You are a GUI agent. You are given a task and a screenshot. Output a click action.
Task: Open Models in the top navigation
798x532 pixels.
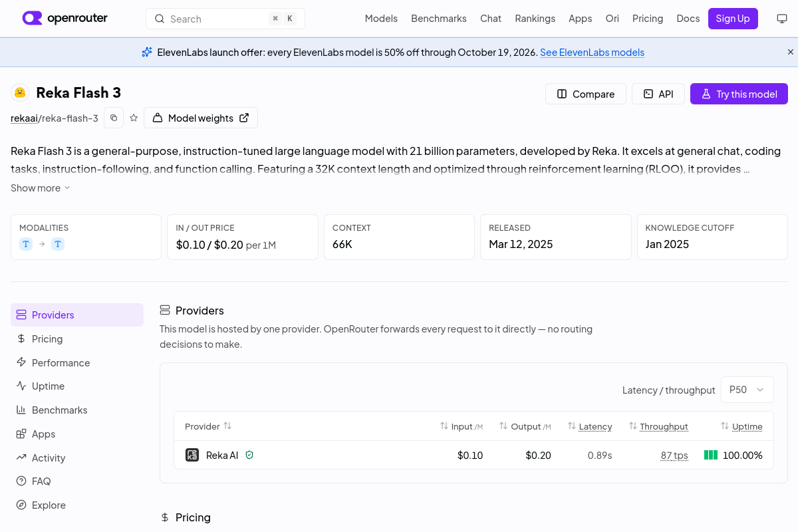381,19
